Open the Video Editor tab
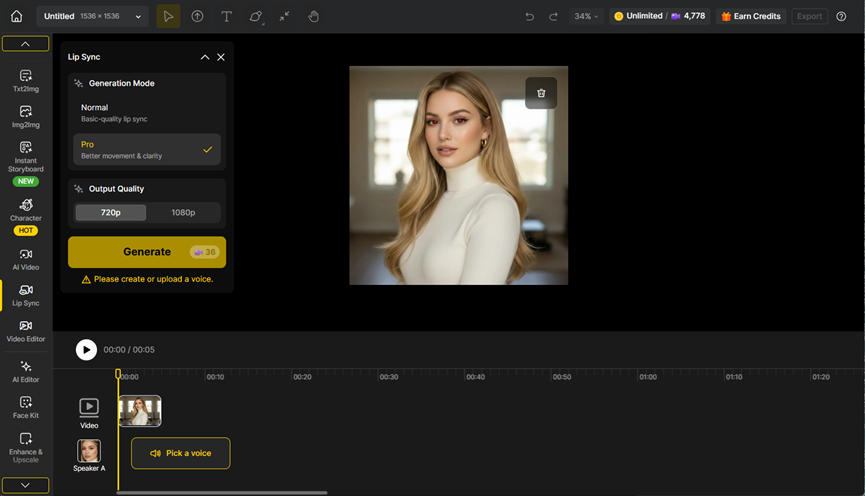The image size is (865, 496). (x=26, y=331)
